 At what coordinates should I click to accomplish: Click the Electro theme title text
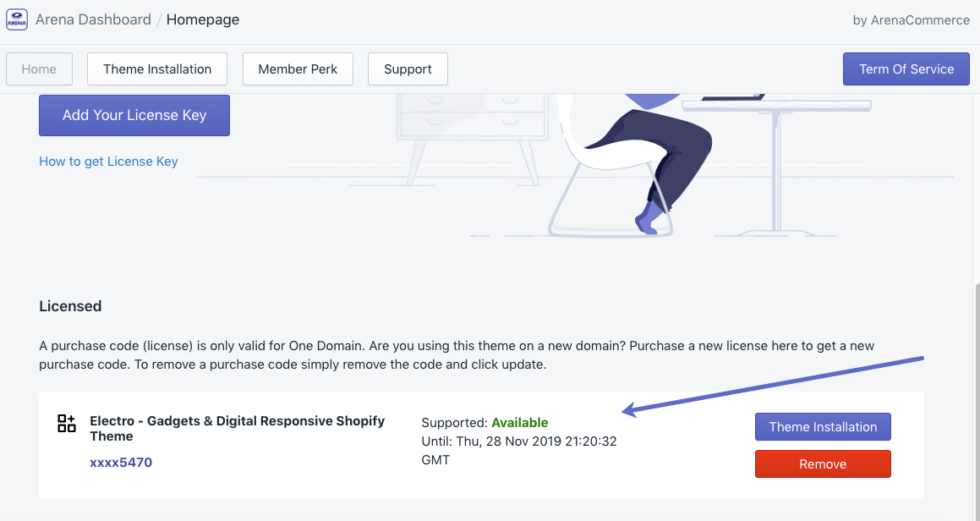point(237,428)
